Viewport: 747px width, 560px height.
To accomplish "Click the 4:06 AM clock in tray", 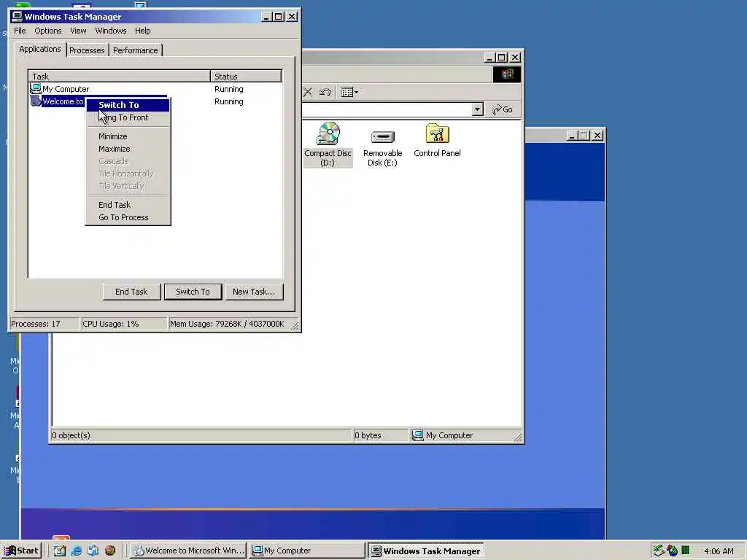I will (x=719, y=551).
